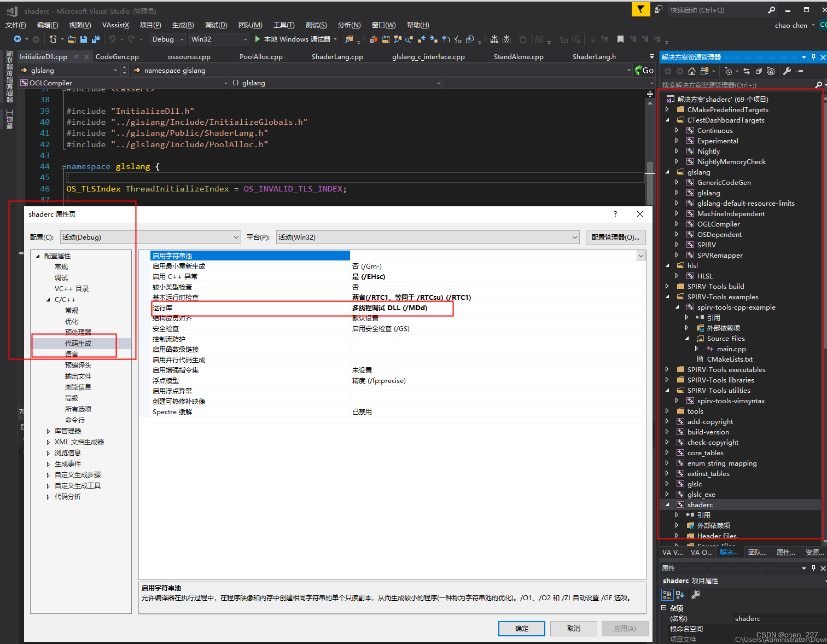Collapse the C/C++ tree node

coord(48,300)
